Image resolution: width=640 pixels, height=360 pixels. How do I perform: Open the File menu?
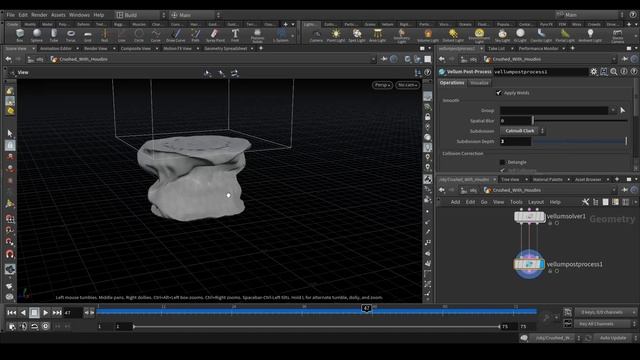(x=11, y=15)
